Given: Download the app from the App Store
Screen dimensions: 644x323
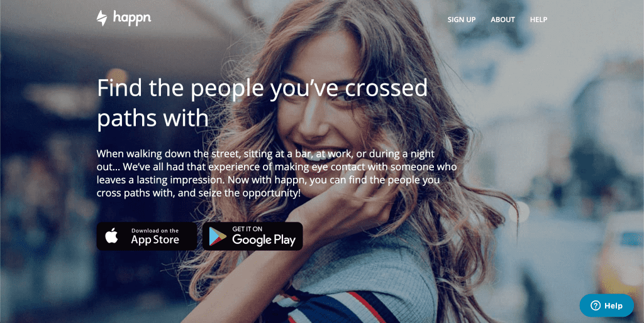Looking at the screenshot, I should 147,236.
